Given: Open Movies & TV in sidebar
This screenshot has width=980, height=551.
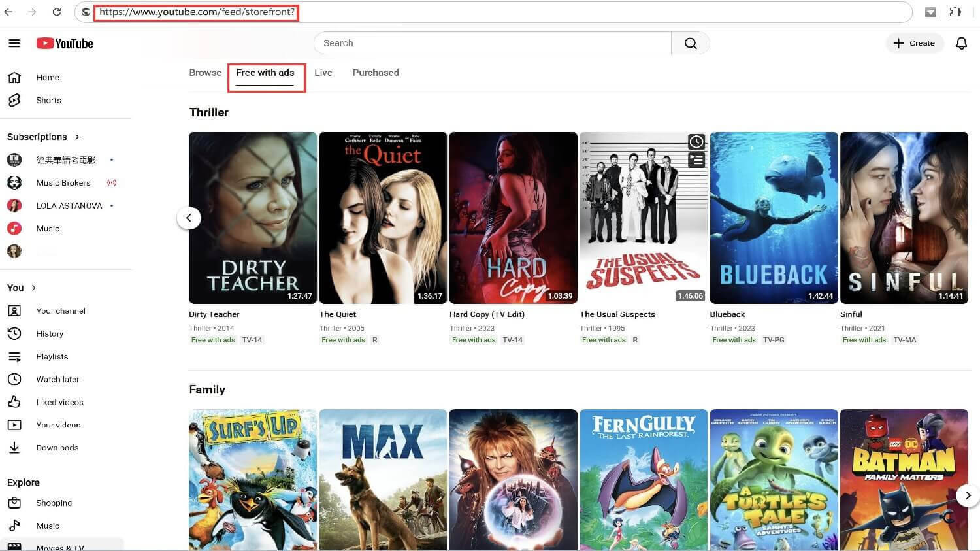Looking at the screenshot, I should click(x=62, y=546).
